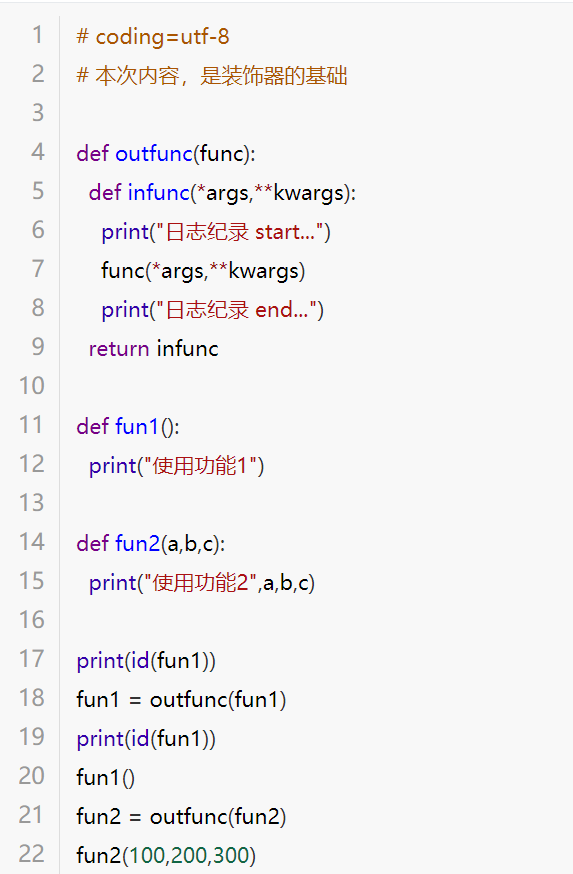Select line number 4 in gutter

coord(37,152)
